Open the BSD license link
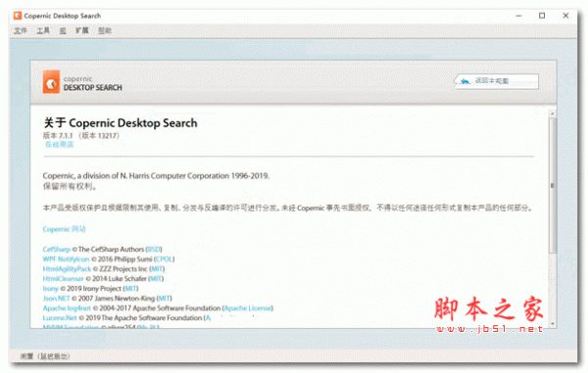This screenshot has width=588, height=373. 154,249
